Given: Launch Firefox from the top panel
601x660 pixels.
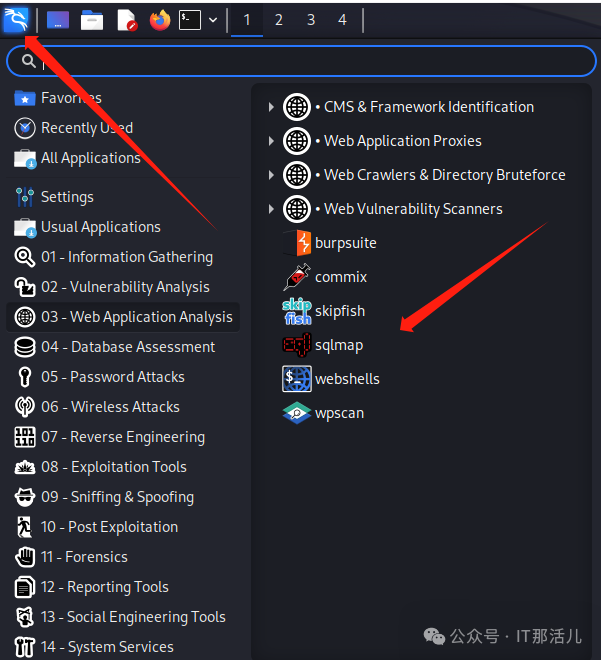Looking at the screenshot, I should coord(160,20).
